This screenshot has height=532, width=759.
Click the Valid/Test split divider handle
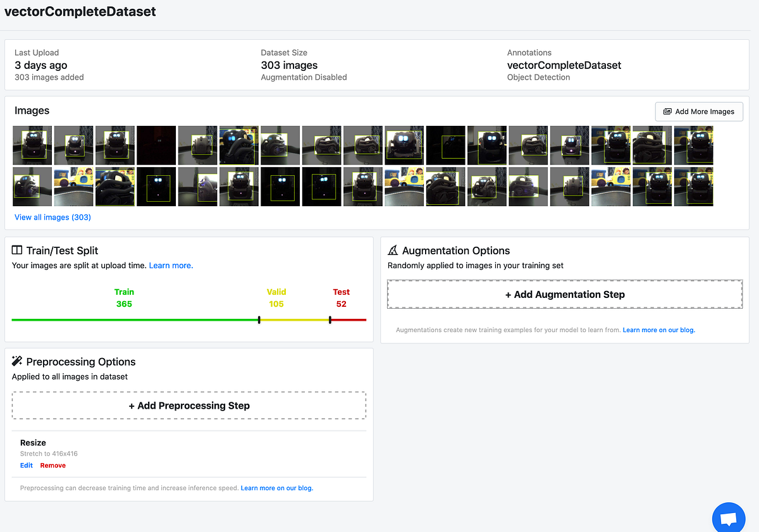[330, 320]
